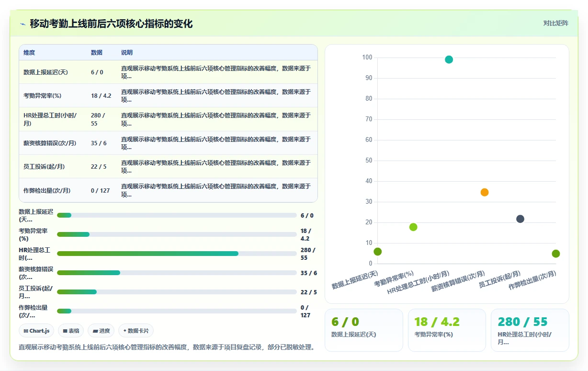The image size is (588, 371).
Task: Open the 18 / 4.2 data card
Action: coord(447,330)
